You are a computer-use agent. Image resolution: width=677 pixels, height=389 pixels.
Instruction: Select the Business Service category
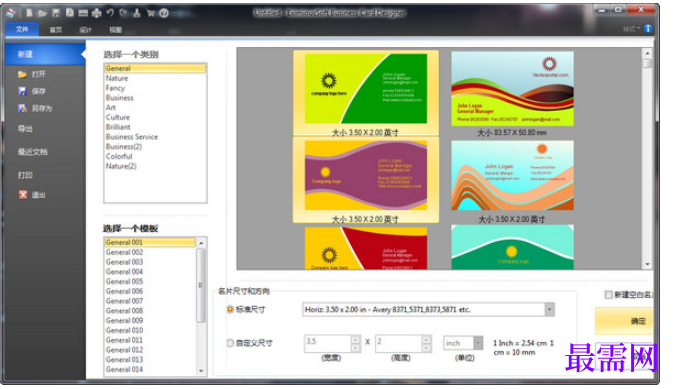click(132, 137)
